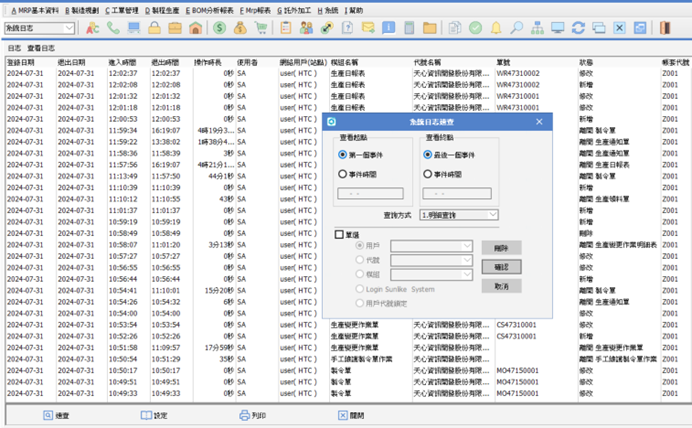Open the 查詢方式 dropdown showing 1.明細查詢
Viewport: 692px width, 428px height.
pyautogui.click(x=459, y=215)
